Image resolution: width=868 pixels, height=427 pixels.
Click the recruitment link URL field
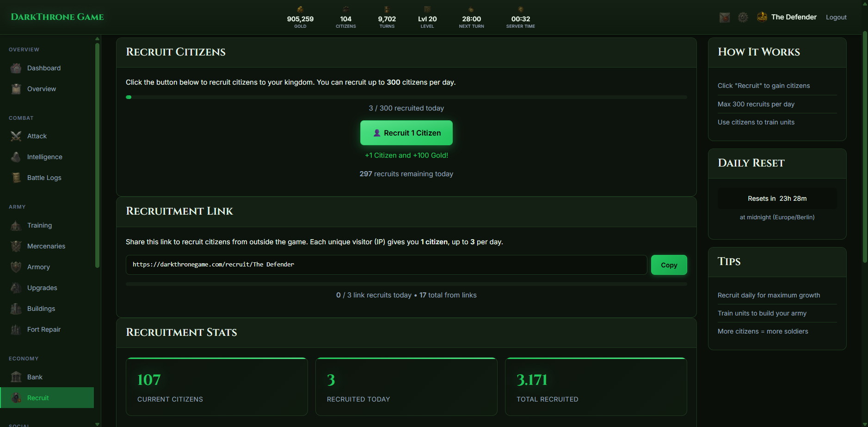coord(386,265)
